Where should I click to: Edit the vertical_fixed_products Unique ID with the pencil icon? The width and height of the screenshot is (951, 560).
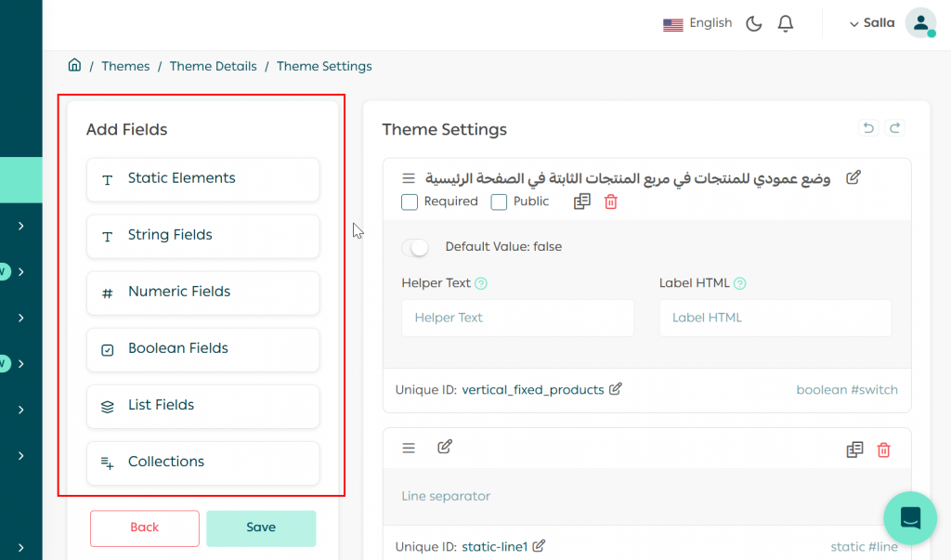[x=615, y=389]
